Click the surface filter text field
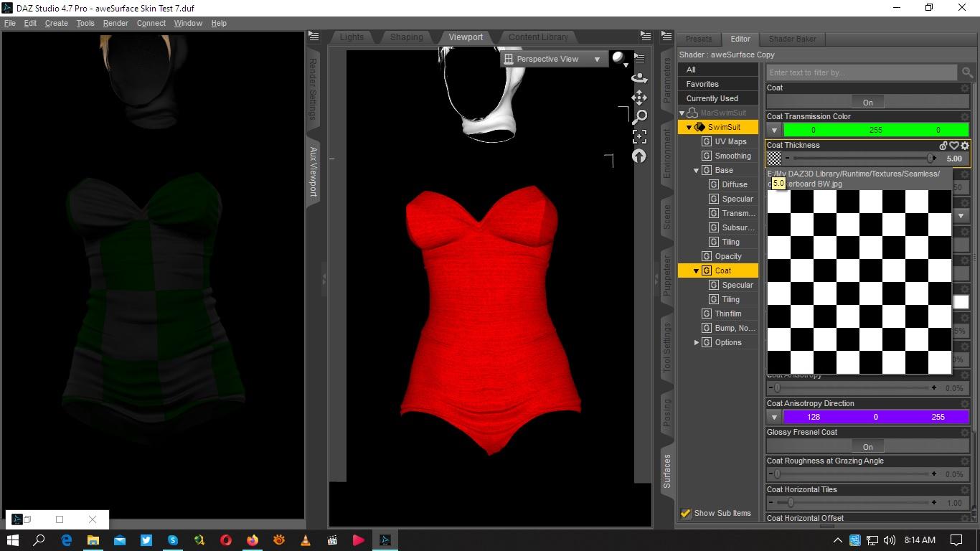Image resolution: width=980 pixels, height=551 pixels. (861, 72)
